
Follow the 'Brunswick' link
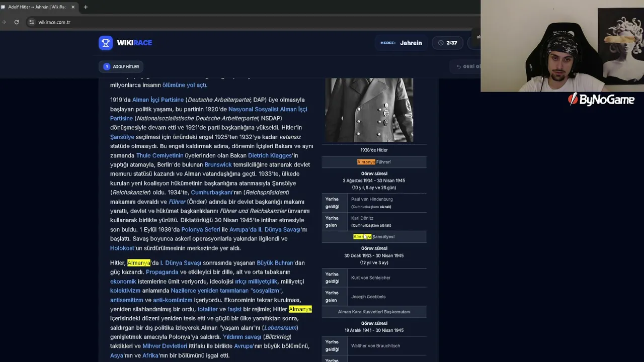click(x=218, y=164)
